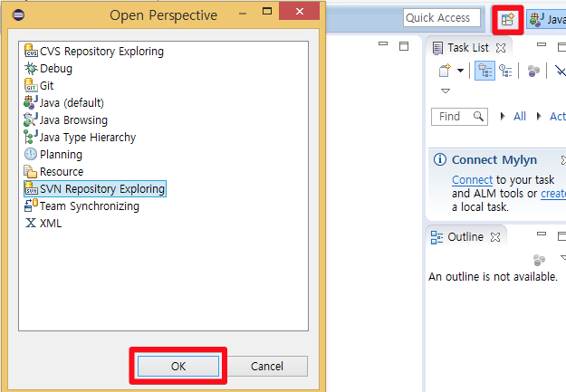
Task: Confirm with the OK button
Action: 178,366
